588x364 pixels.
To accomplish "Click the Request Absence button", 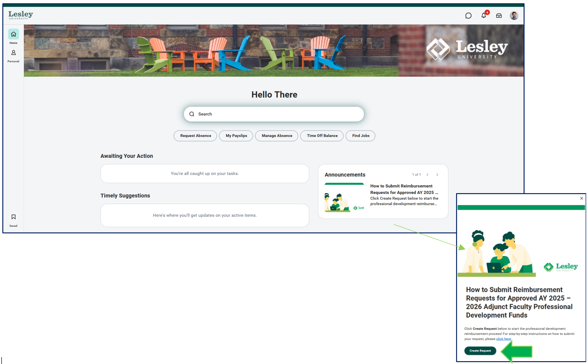I will tap(195, 136).
